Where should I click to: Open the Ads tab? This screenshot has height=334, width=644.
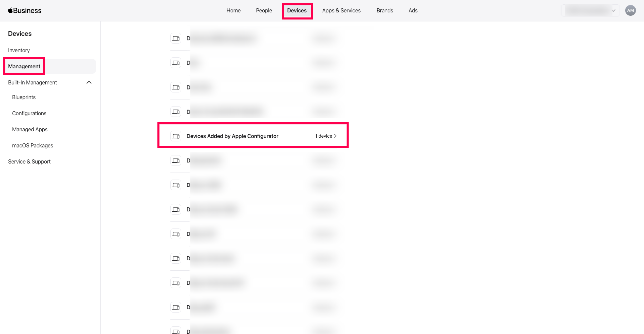[x=413, y=10]
